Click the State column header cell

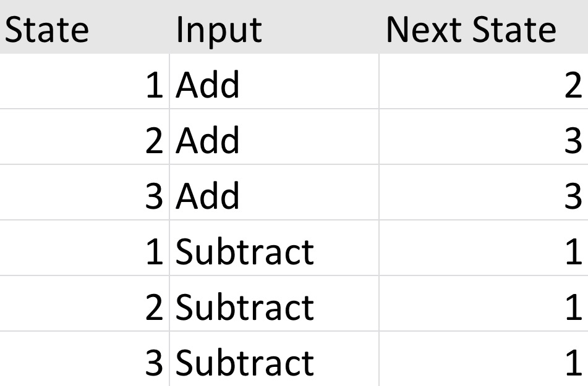pos(85,29)
